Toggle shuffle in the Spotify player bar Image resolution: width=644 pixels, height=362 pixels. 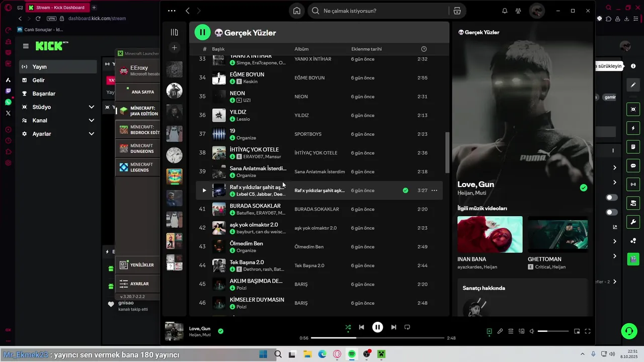348,327
